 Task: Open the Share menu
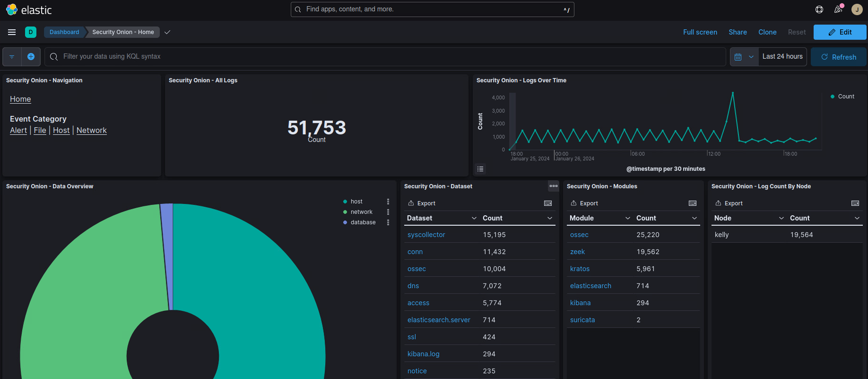(x=738, y=32)
